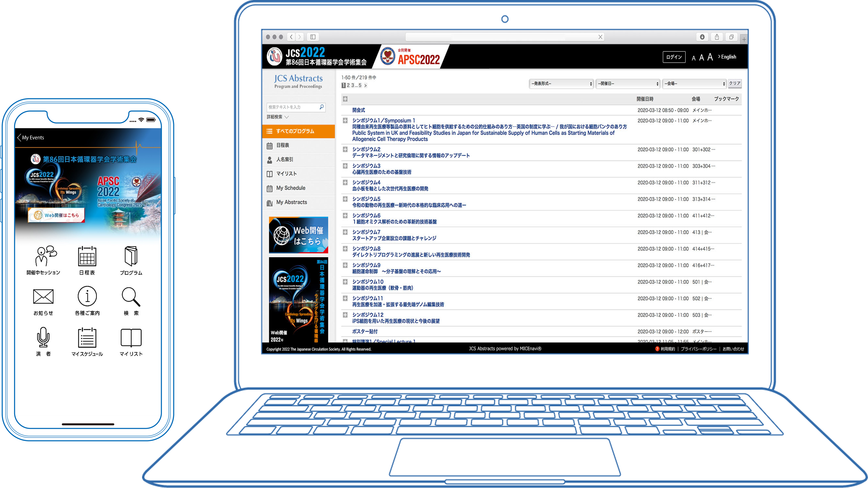Open 人名索引 in sidebar
This screenshot has height=488, width=868.
(x=299, y=160)
